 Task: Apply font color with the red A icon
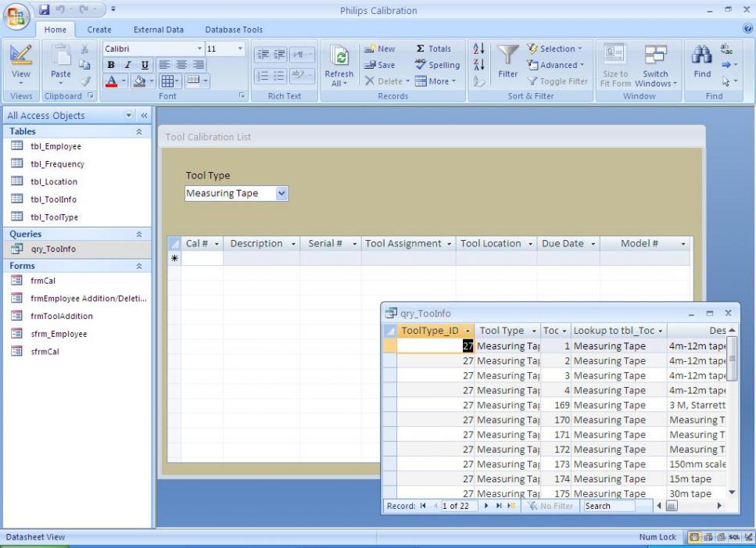(111, 81)
